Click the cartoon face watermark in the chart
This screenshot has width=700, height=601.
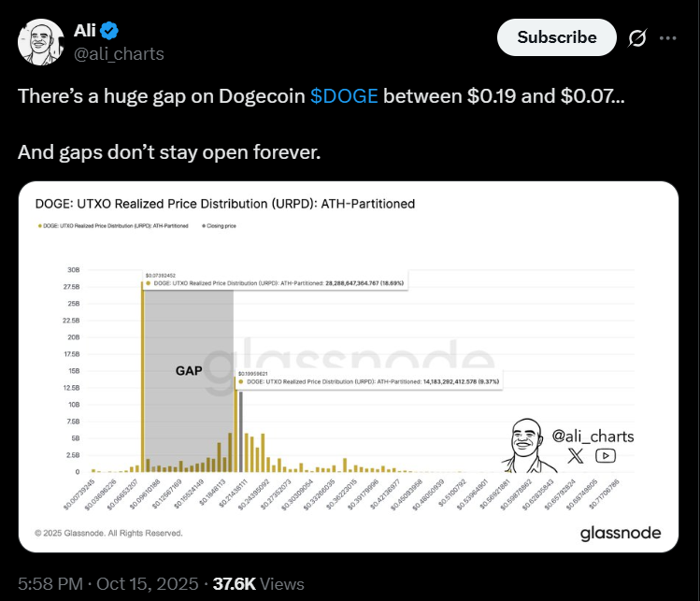(x=525, y=445)
